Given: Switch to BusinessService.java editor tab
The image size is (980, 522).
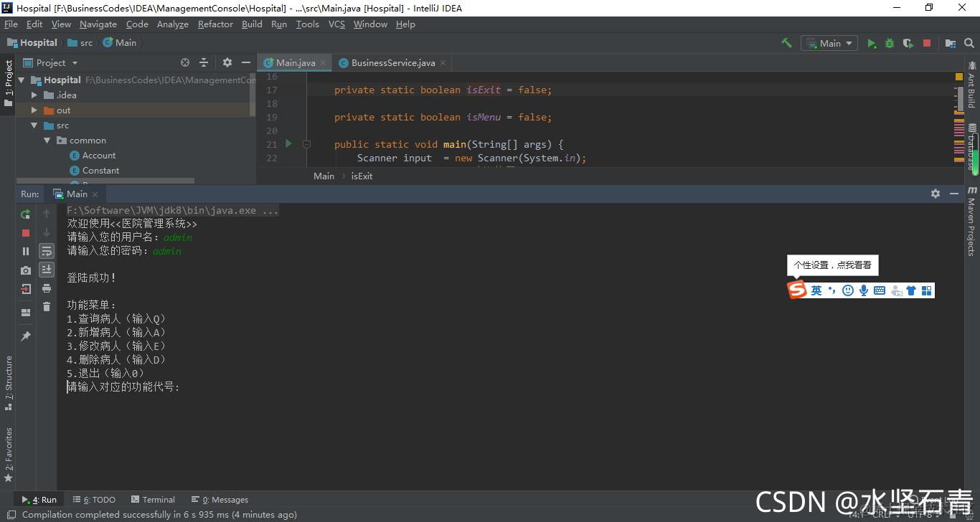Looking at the screenshot, I should [392, 62].
